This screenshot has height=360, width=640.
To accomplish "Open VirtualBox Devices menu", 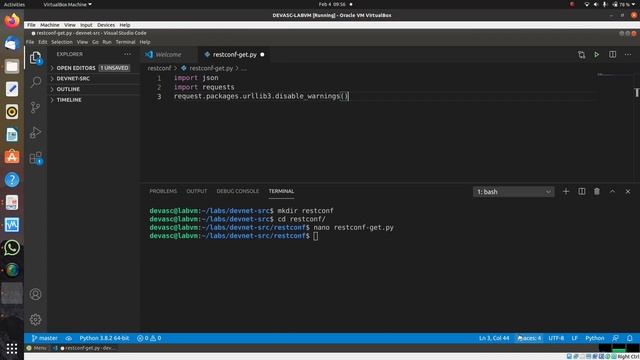I will 106,25.
